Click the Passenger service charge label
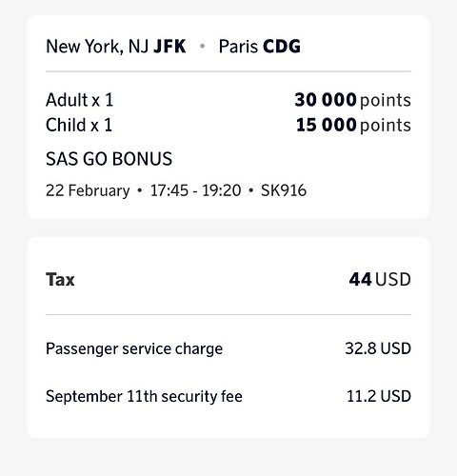The width and height of the screenshot is (457, 476). pos(134,349)
